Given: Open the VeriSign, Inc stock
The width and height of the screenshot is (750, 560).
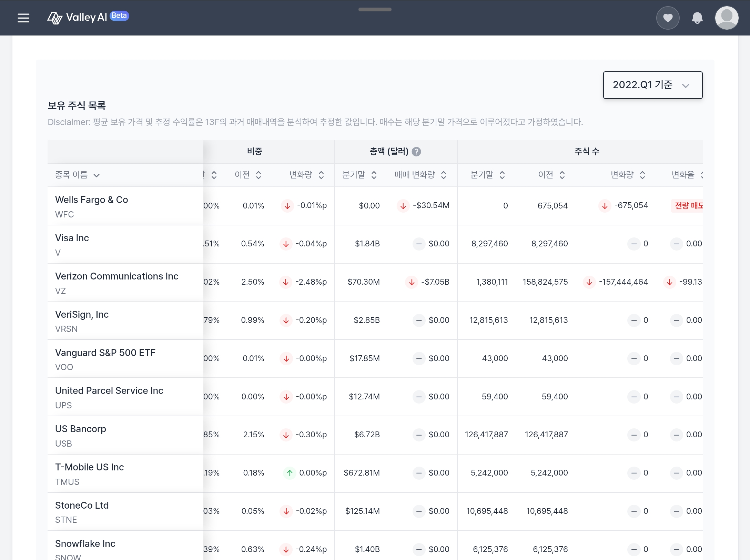Looking at the screenshot, I should pos(82,315).
